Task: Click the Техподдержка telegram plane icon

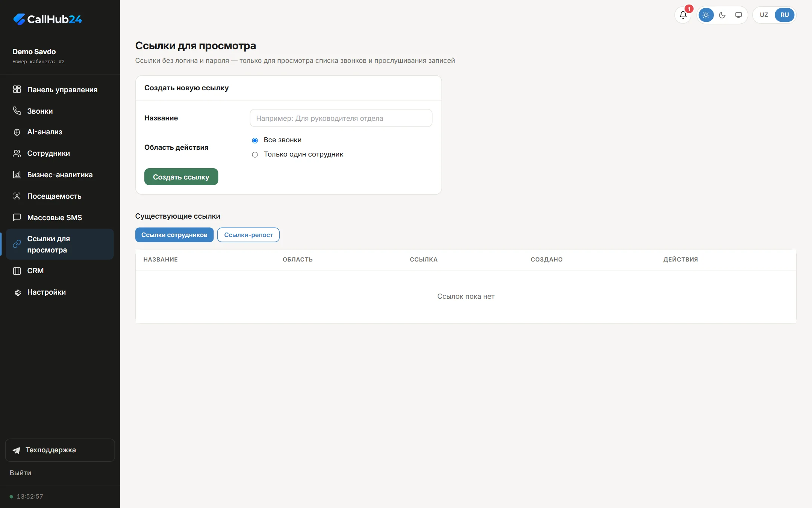Action: (x=16, y=450)
